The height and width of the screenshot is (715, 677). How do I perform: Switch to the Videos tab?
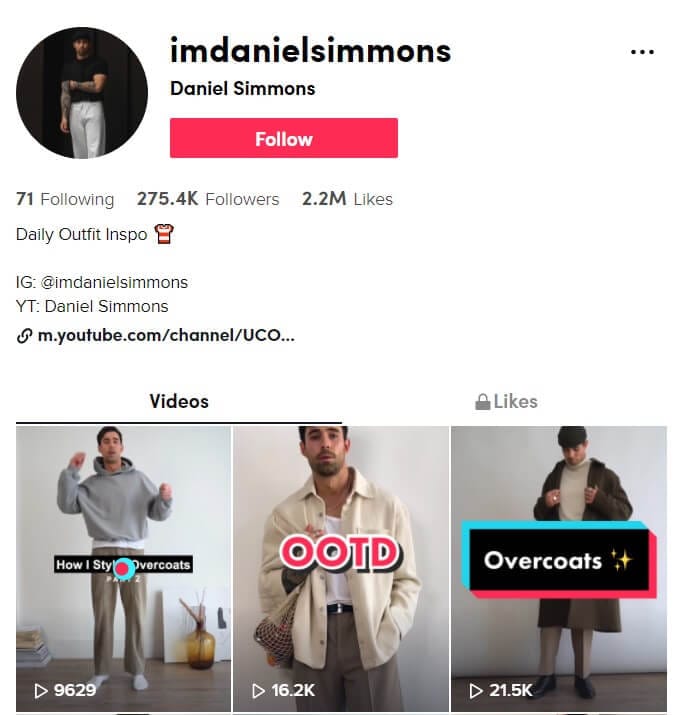point(179,402)
